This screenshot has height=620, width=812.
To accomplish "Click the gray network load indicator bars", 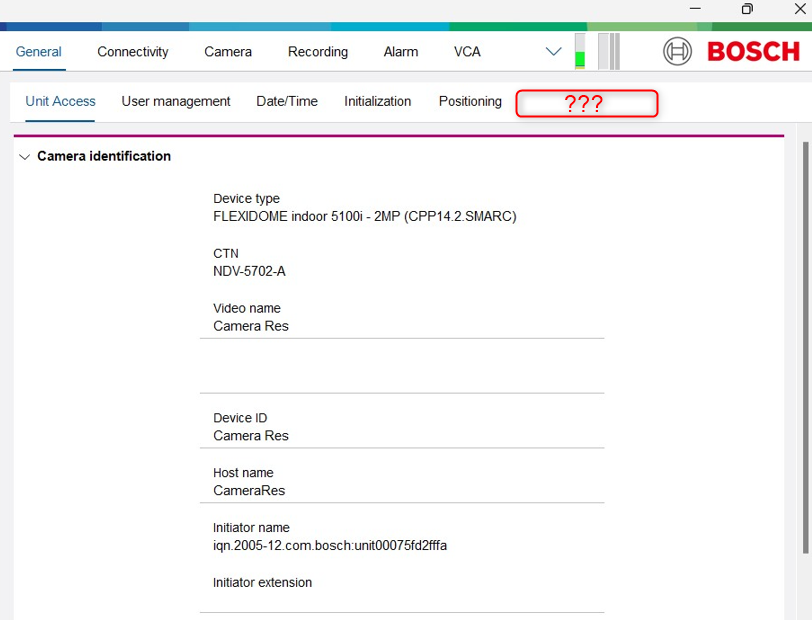I will pos(609,52).
